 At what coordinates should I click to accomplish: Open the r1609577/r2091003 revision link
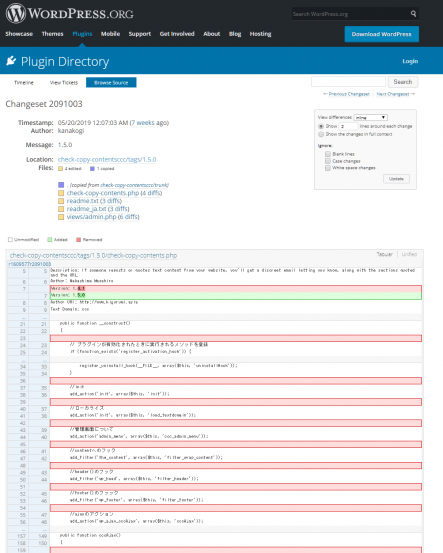[x=30, y=264]
